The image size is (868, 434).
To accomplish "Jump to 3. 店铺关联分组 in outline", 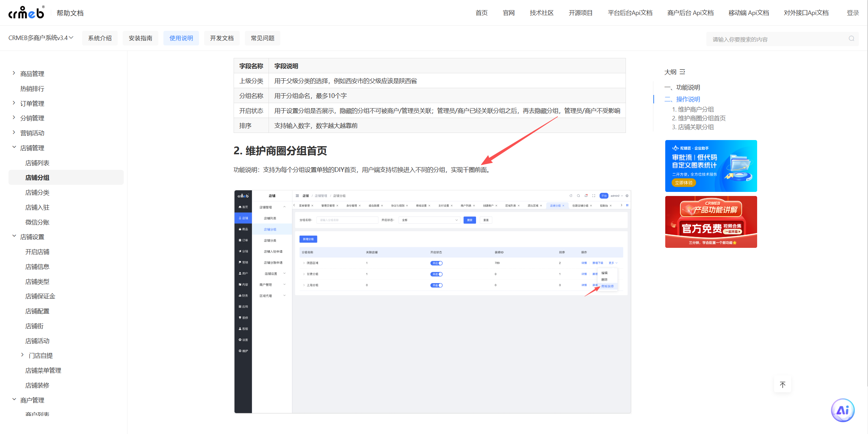I will (693, 127).
